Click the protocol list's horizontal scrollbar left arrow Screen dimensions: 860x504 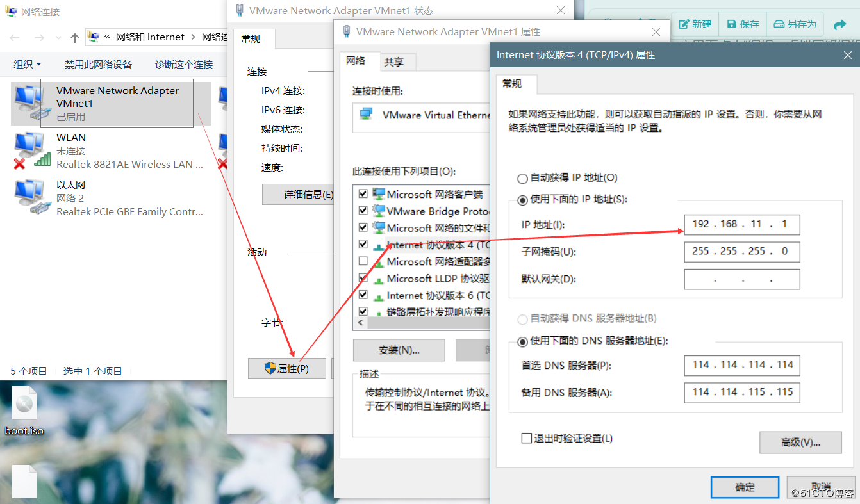(361, 323)
